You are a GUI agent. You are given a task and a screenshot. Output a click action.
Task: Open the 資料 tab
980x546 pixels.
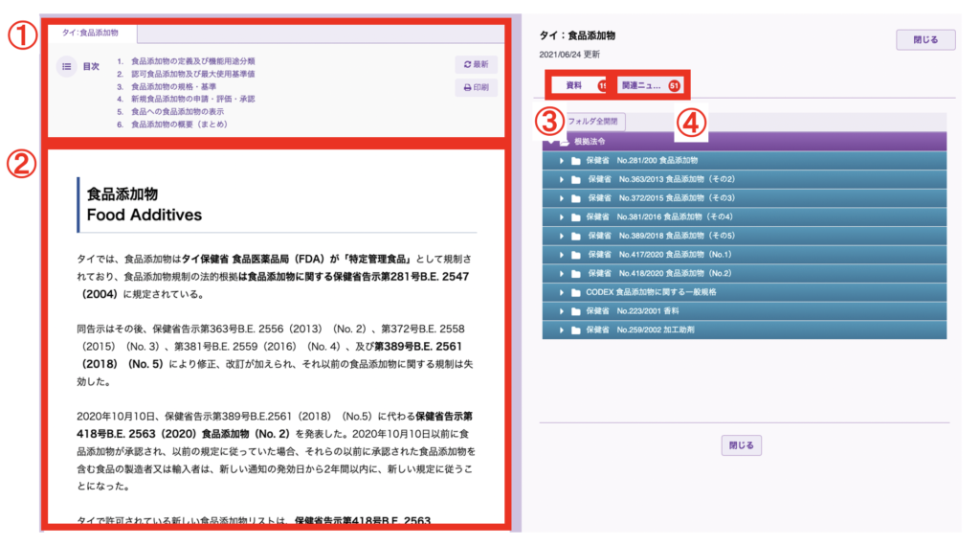[x=575, y=85]
